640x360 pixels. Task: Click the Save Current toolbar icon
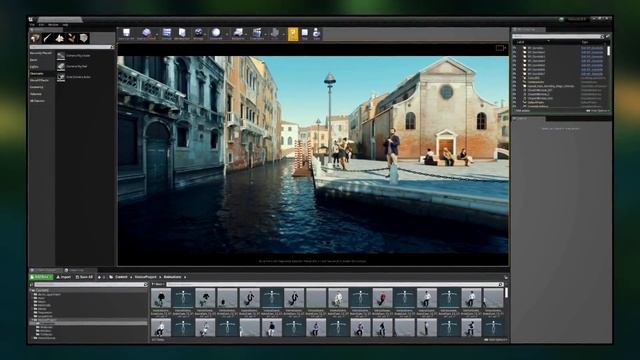(x=127, y=33)
